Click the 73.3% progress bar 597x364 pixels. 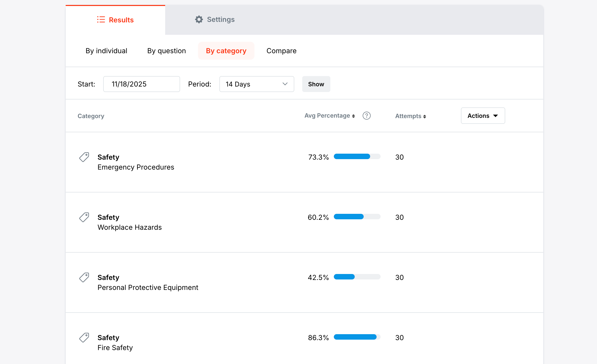pyautogui.click(x=357, y=157)
